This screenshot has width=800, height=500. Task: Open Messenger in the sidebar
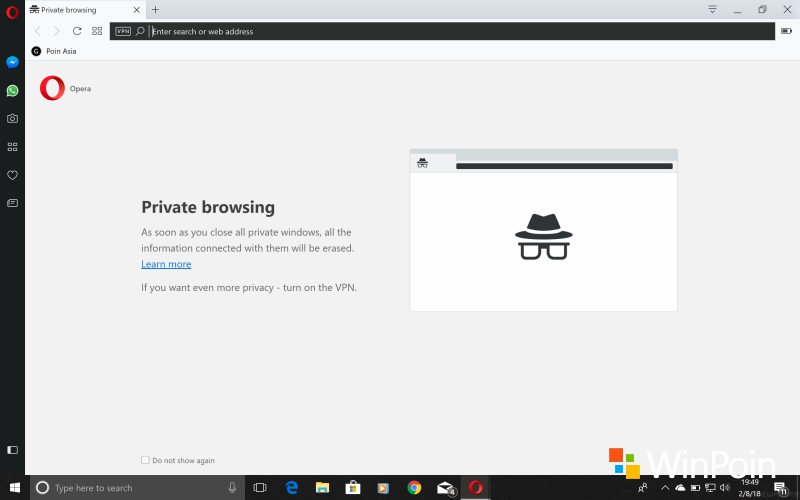[x=12, y=62]
